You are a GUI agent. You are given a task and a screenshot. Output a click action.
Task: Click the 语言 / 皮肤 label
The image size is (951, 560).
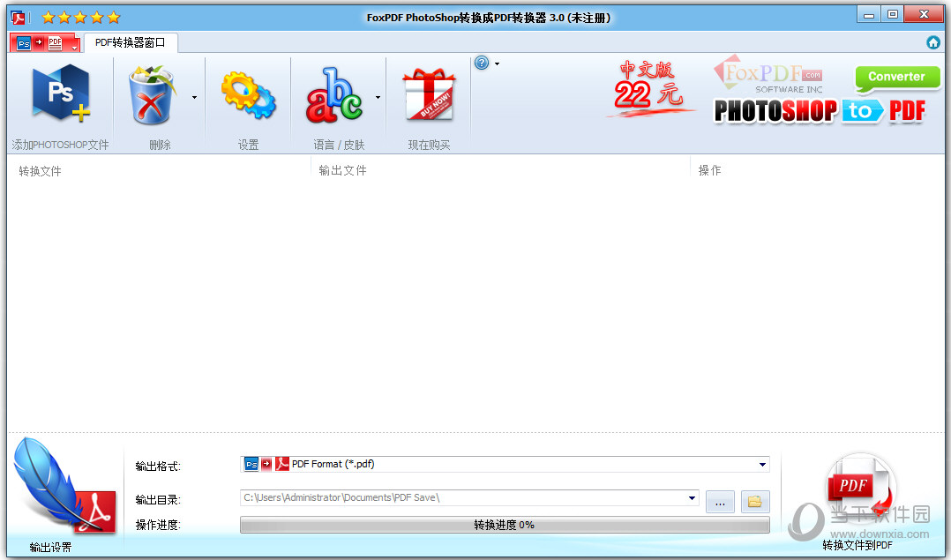[339, 145]
